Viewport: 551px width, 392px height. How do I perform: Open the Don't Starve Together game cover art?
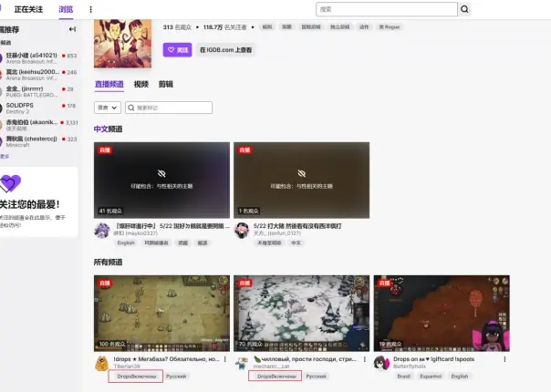click(x=122, y=43)
